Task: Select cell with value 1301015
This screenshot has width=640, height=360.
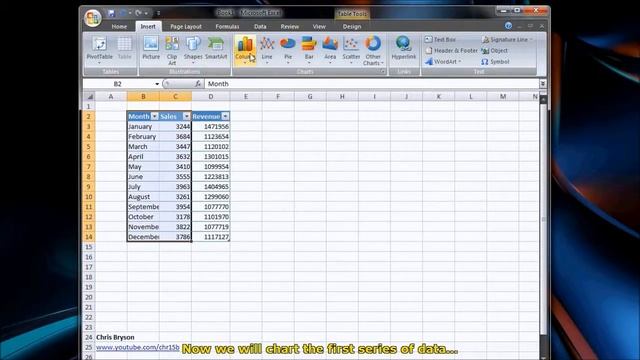Action: (x=211, y=156)
